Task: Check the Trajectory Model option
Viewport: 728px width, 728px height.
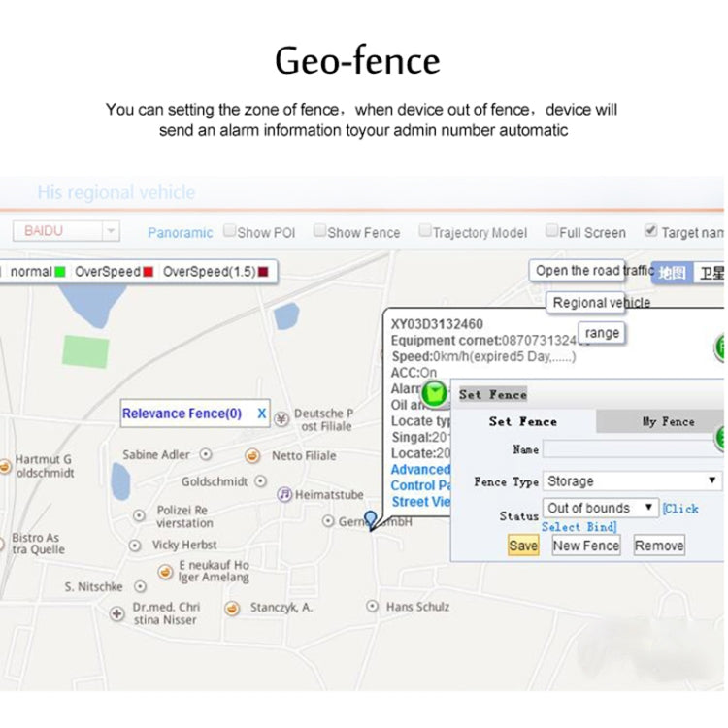Action: 425,231
